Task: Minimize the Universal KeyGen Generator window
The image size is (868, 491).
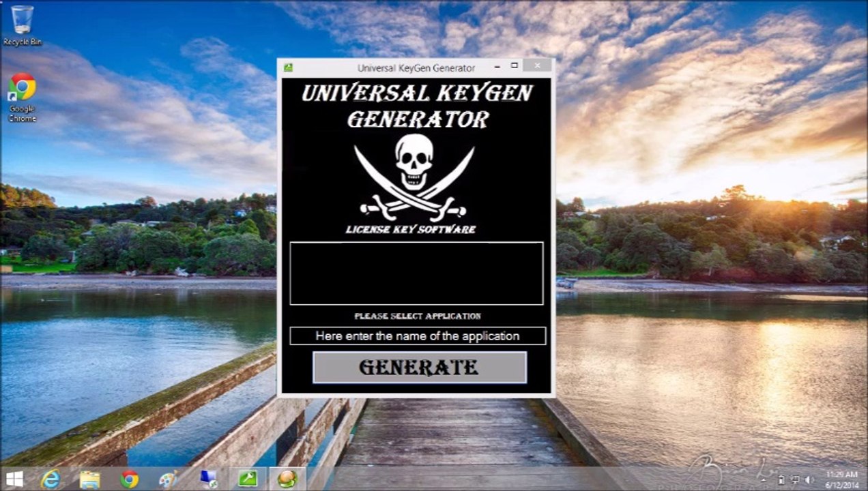Action: (x=497, y=66)
